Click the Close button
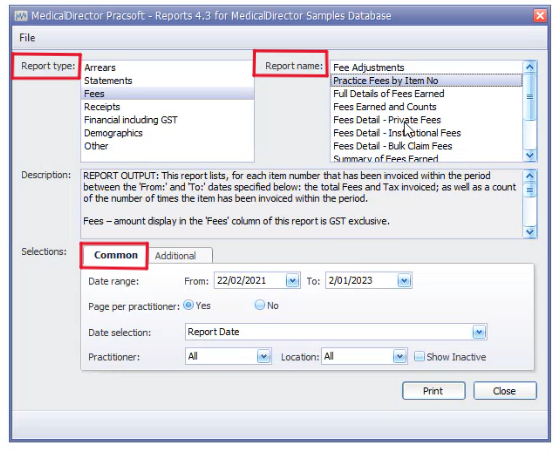 pos(505,391)
